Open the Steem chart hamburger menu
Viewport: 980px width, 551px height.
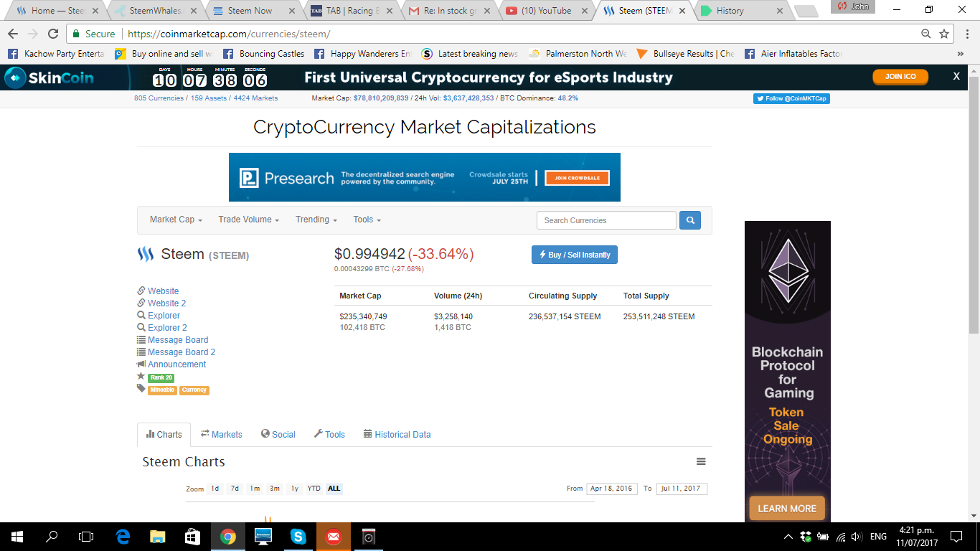(x=701, y=462)
